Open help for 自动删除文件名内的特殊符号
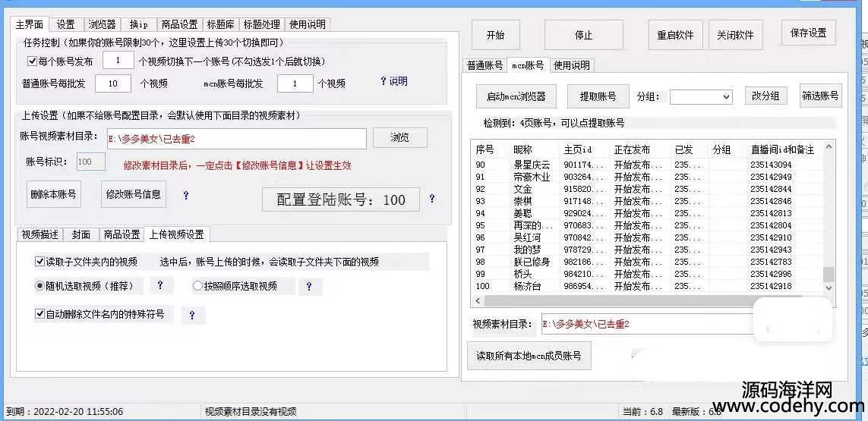 tap(192, 315)
